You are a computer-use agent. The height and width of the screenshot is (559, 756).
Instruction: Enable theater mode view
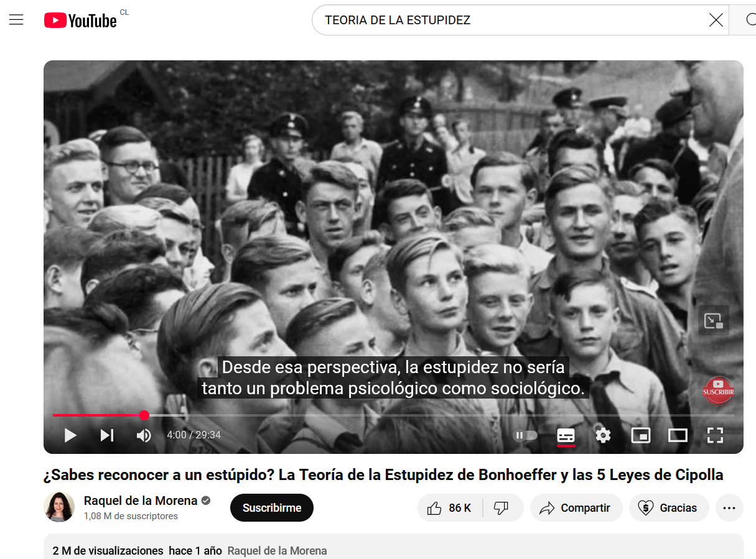point(678,435)
